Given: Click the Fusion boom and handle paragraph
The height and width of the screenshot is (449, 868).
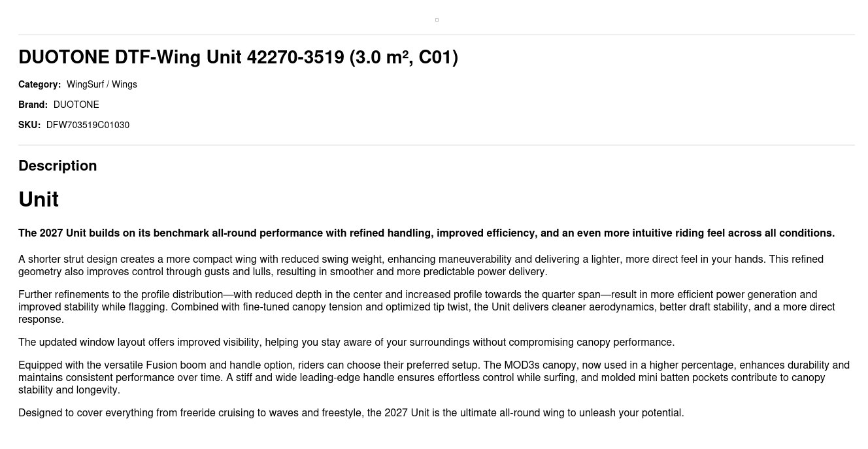Looking at the screenshot, I should click(434, 378).
